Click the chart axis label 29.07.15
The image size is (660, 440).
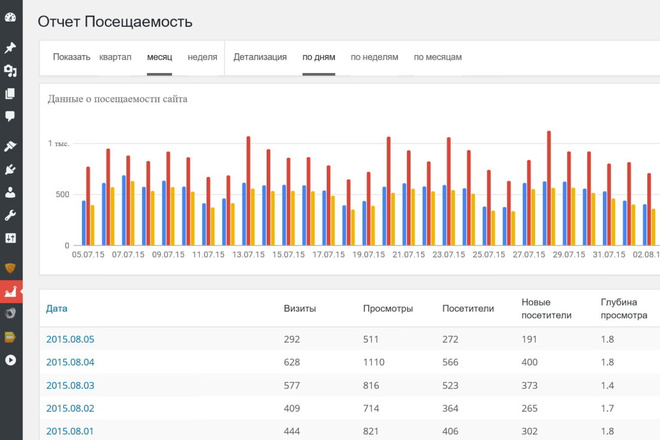(x=569, y=255)
